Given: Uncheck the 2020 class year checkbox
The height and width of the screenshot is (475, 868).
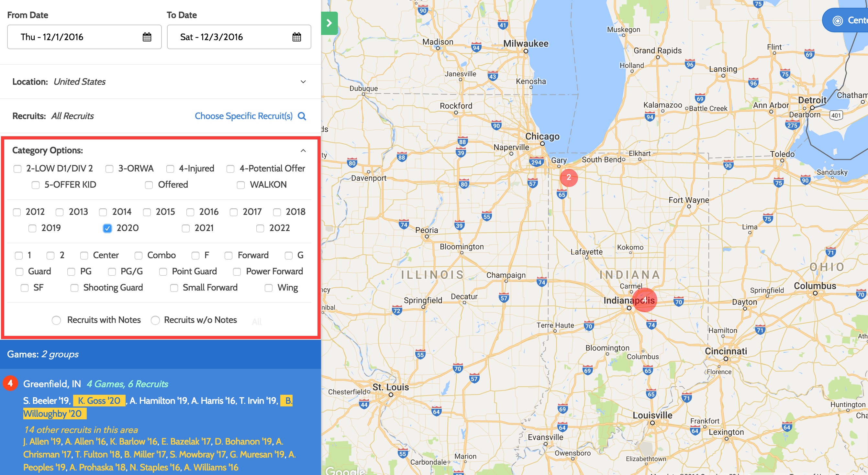Looking at the screenshot, I should pyautogui.click(x=107, y=228).
